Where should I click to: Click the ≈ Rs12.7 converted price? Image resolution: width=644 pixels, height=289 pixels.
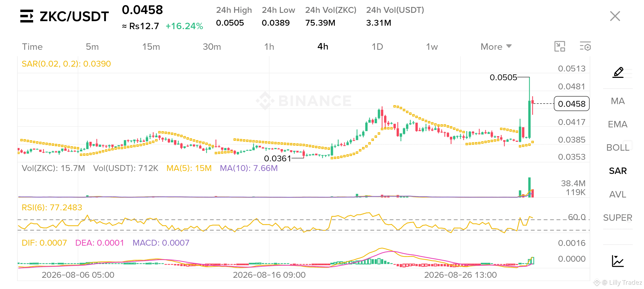click(140, 26)
